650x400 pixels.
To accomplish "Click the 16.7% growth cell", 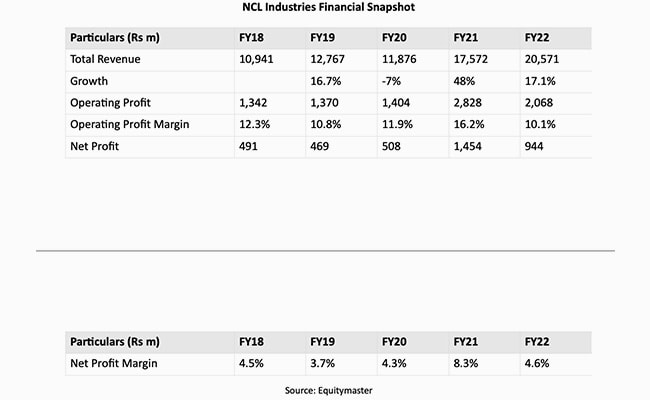I will click(326, 81).
